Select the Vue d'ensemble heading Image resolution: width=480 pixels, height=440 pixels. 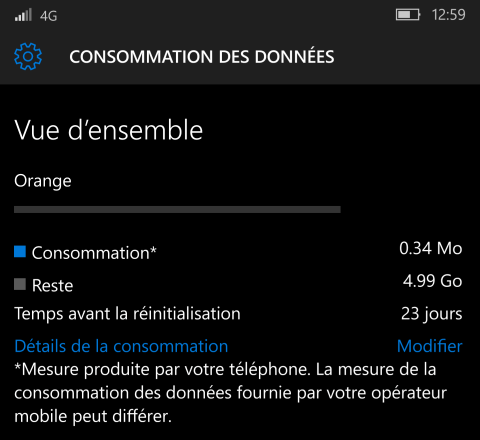click(x=109, y=130)
